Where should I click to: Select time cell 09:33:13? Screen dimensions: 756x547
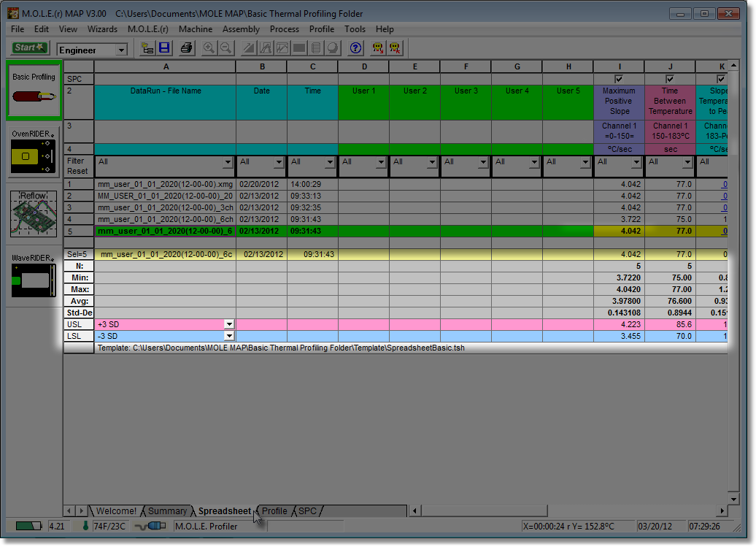312,196
